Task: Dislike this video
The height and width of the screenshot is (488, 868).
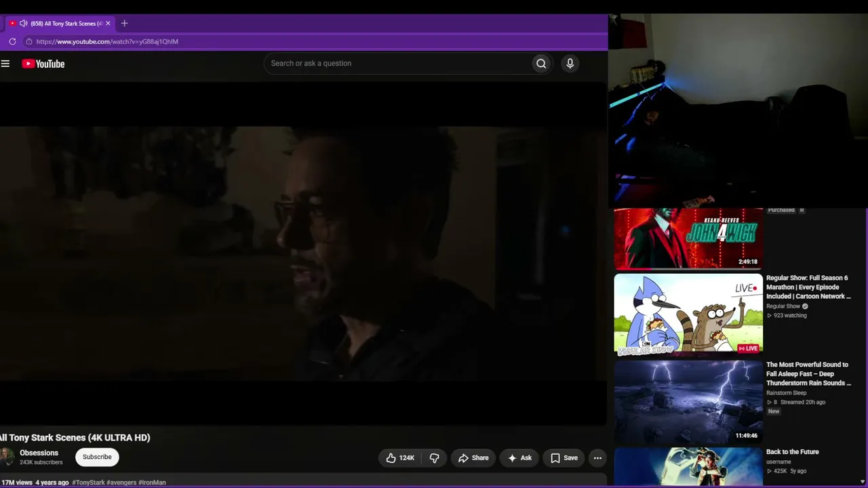Action: tap(435, 458)
